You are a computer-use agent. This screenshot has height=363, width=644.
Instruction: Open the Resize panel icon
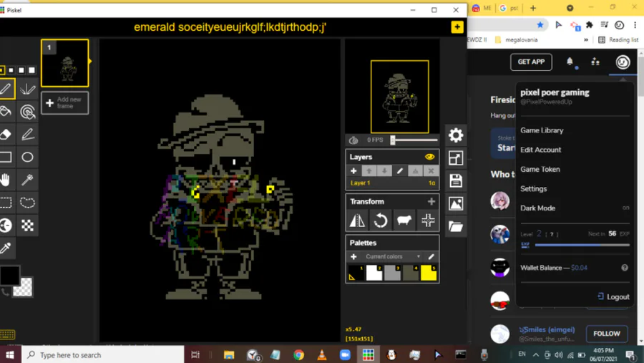click(456, 158)
